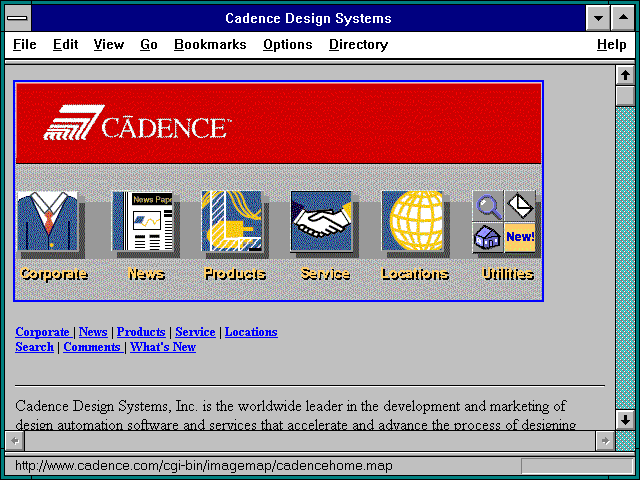640x480 pixels.
Task: Click the vertical scrollbar up arrow
Action: pyautogui.click(x=625, y=76)
